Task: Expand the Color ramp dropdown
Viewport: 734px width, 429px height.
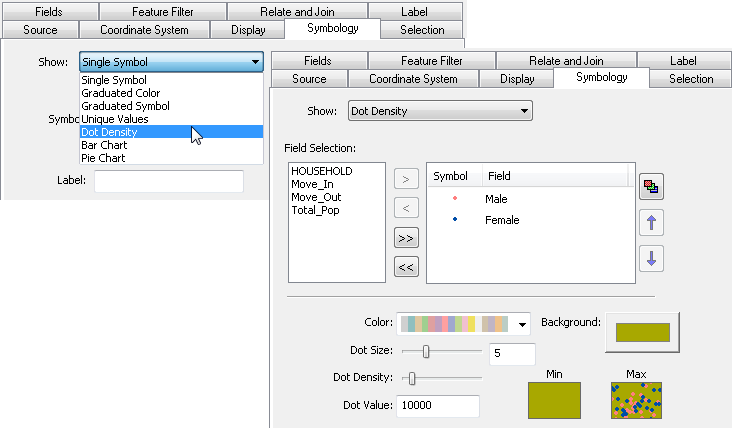Action: coord(523,324)
